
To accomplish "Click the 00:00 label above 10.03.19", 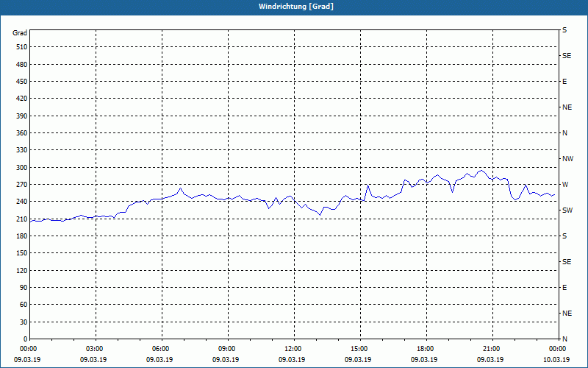I will [558, 349].
